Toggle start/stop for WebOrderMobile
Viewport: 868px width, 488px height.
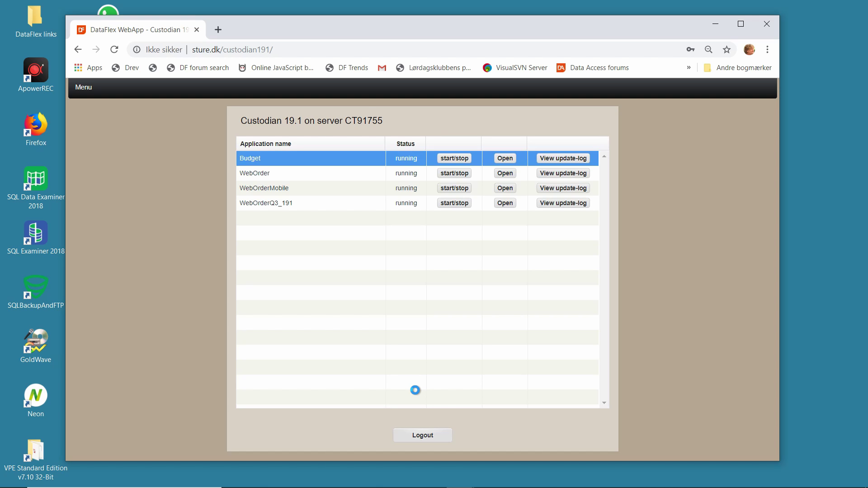pyautogui.click(x=454, y=188)
